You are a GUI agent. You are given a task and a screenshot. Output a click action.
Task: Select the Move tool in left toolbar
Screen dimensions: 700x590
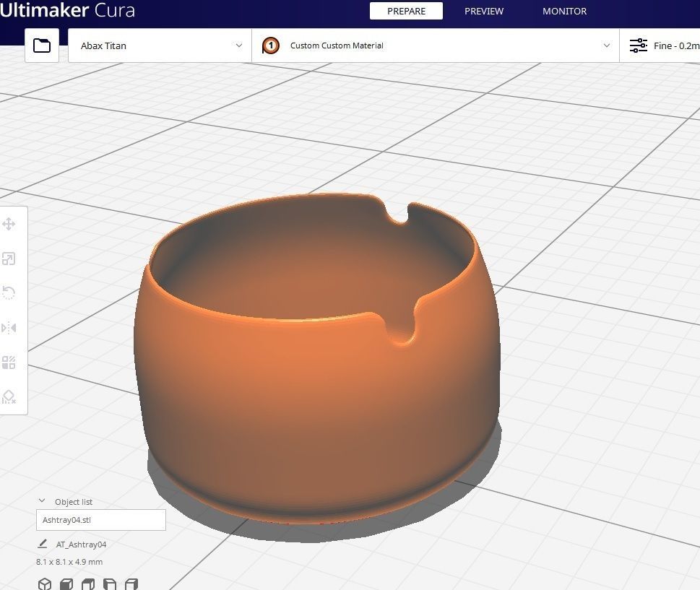click(9, 224)
